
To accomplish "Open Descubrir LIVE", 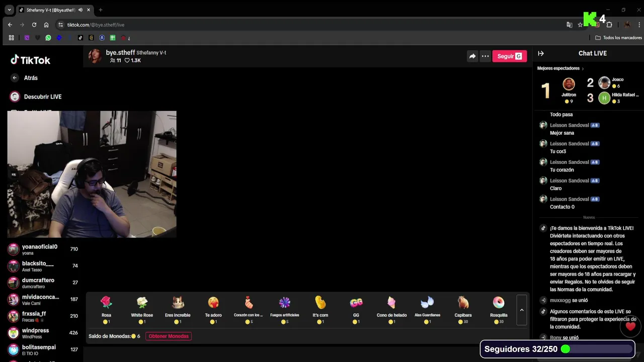I will 36,97.
